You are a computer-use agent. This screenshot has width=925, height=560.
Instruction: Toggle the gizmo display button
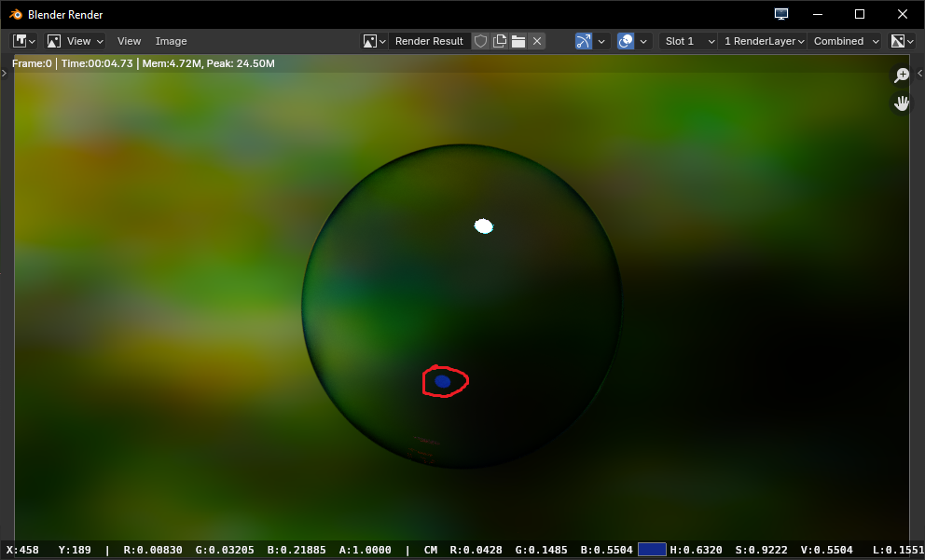point(585,41)
